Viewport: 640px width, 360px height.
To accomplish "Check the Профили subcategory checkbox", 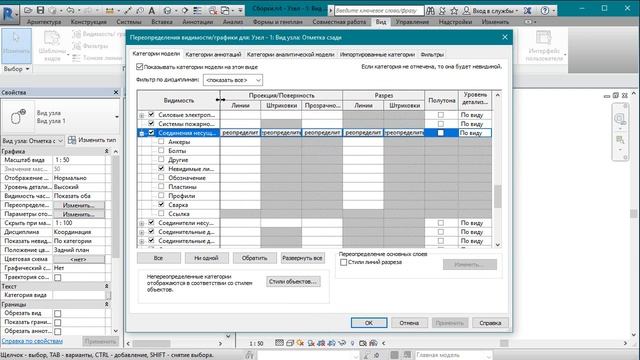I will click(x=161, y=196).
